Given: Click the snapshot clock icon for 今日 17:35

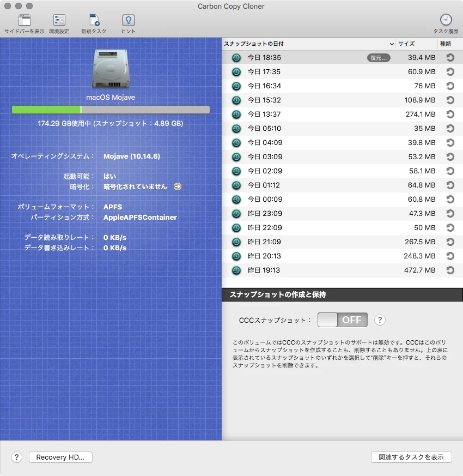Looking at the screenshot, I should pos(236,72).
